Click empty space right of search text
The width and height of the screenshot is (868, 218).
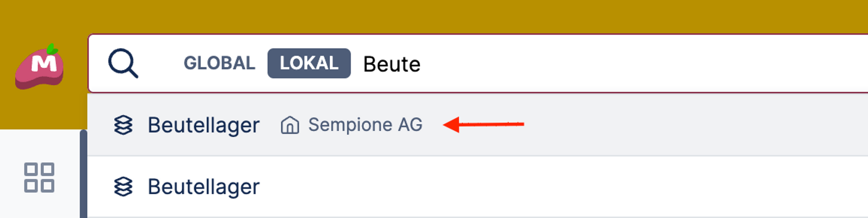coord(651,64)
